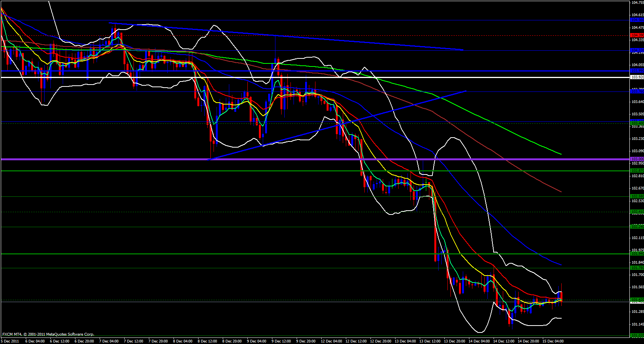Click the green 101.940 level label
Image resolution: width=644 pixels, height=344 pixels.
(x=637, y=254)
